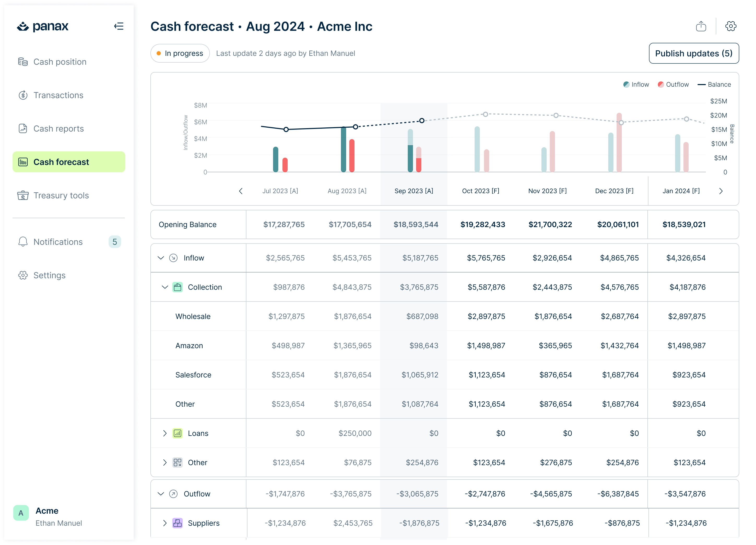Image resolution: width=756 pixels, height=545 pixels.
Task: Click the next-month arrow in the chart
Action: pyautogui.click(x=721, y=191)
